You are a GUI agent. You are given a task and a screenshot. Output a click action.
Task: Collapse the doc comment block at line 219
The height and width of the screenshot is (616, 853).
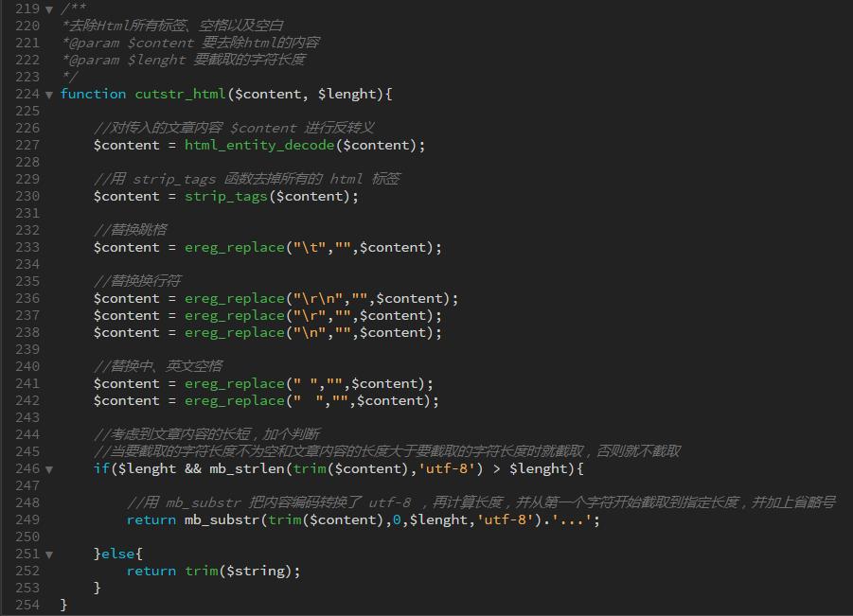pos(47,8)
